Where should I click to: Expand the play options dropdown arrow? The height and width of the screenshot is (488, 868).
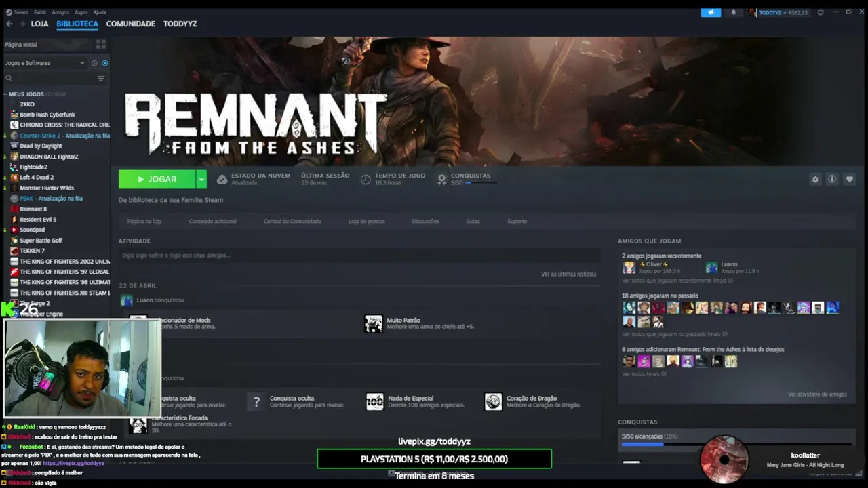[201, 179]
